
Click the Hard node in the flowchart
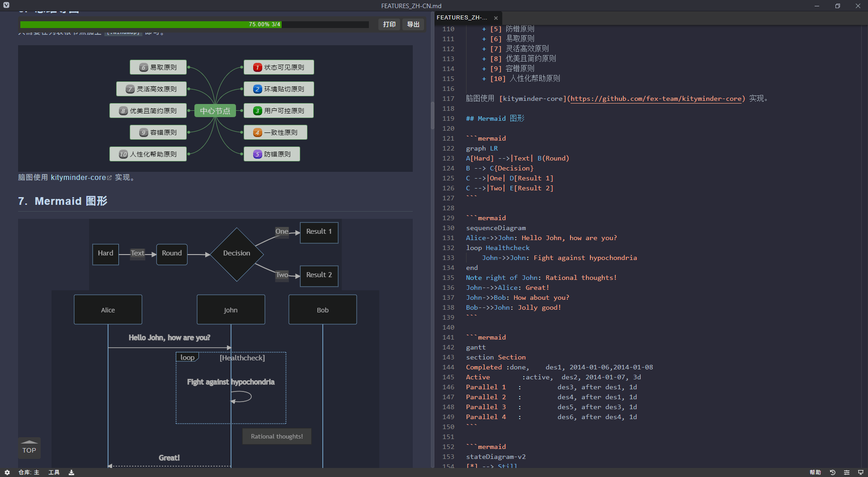(106, 254)
